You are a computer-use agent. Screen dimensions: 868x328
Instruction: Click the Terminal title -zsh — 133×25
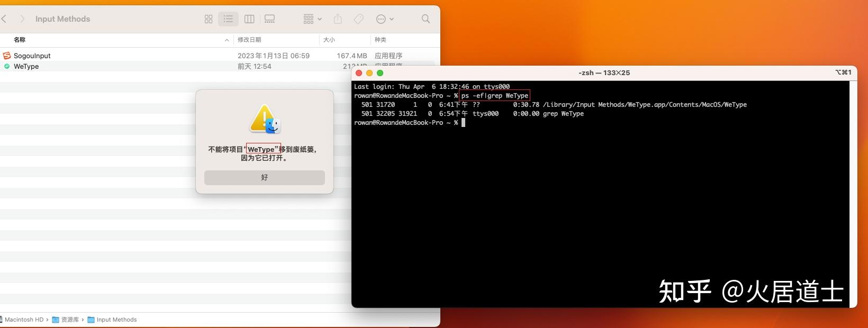[x=604, y=73]
